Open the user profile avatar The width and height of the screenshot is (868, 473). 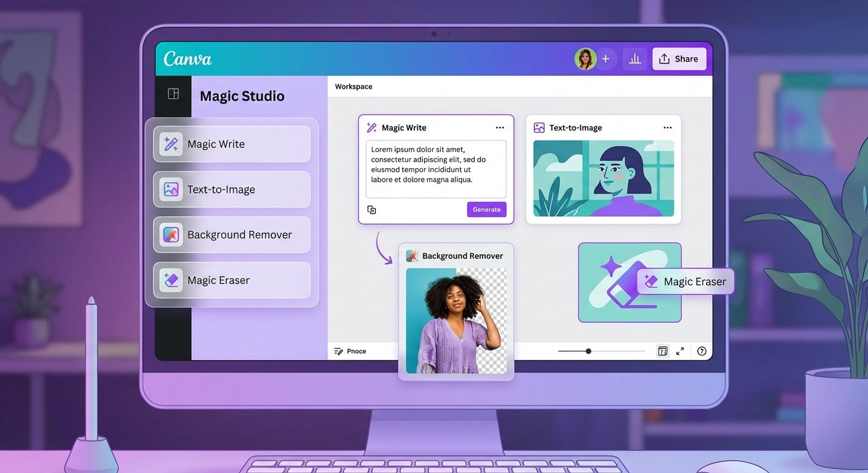point(585,59)
